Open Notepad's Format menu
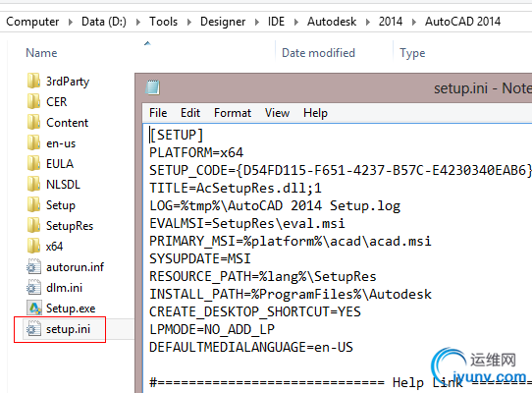Viewport: 532px width, 393px height. tap(233, 113)
